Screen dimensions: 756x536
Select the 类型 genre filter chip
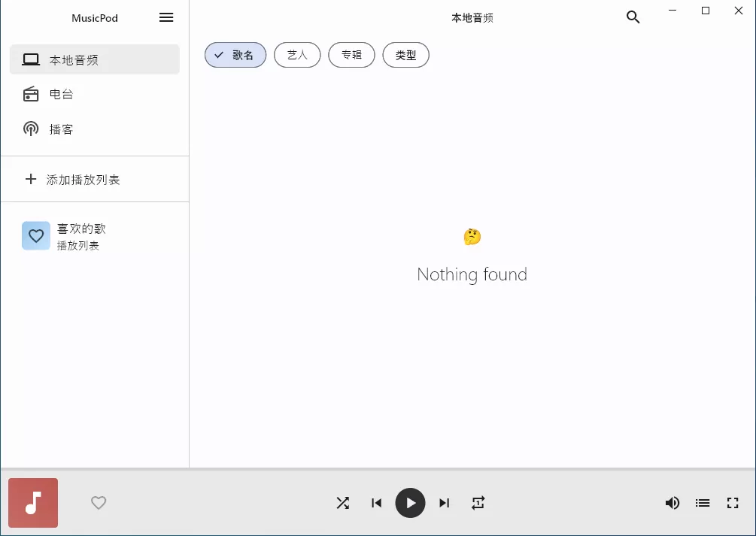pyautogui.click(x=405, y=54)
